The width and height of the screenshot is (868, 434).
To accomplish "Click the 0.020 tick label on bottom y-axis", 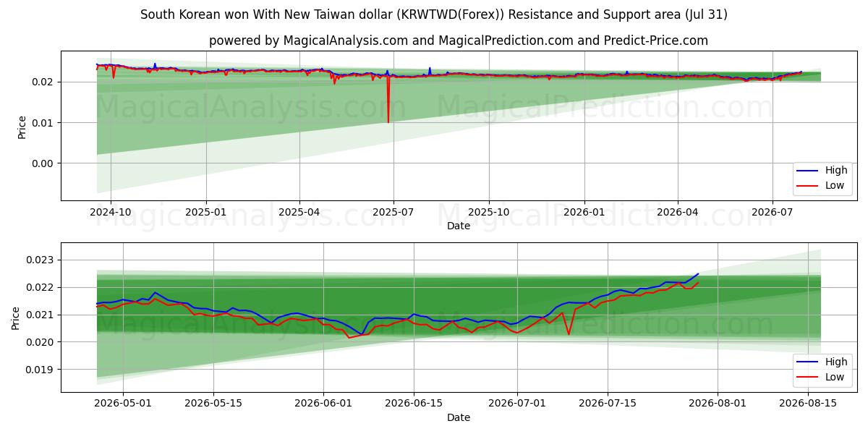I will (41, 342).
